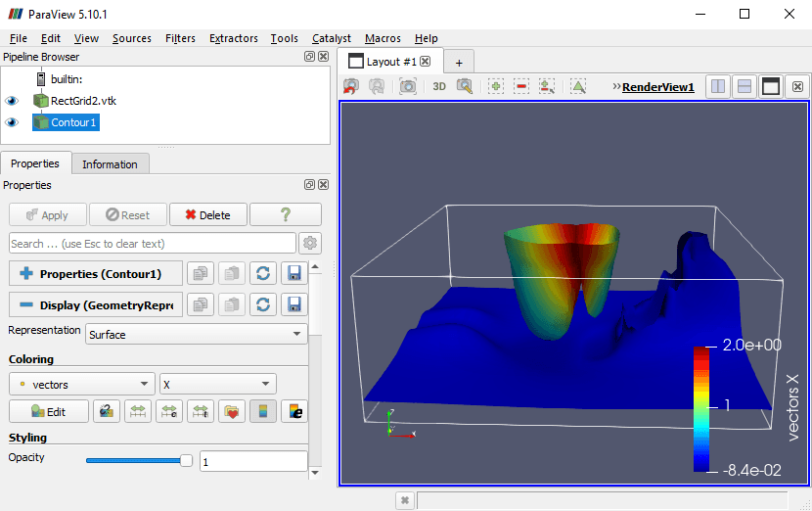Click the Capture screenshot camera icon
812x511 pixels.
pos(407,87)
